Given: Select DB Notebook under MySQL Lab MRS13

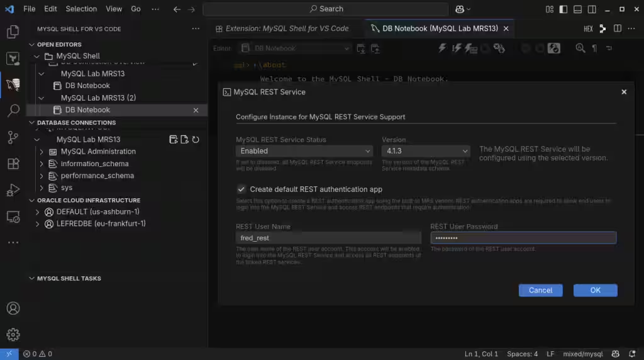Looking at the screenshot, I should coord(87,86).
